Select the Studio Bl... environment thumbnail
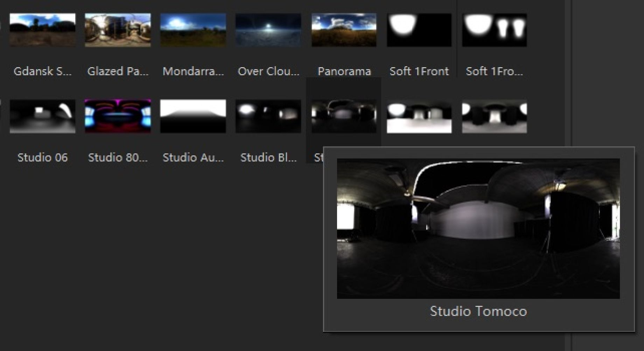 [268, 116]
